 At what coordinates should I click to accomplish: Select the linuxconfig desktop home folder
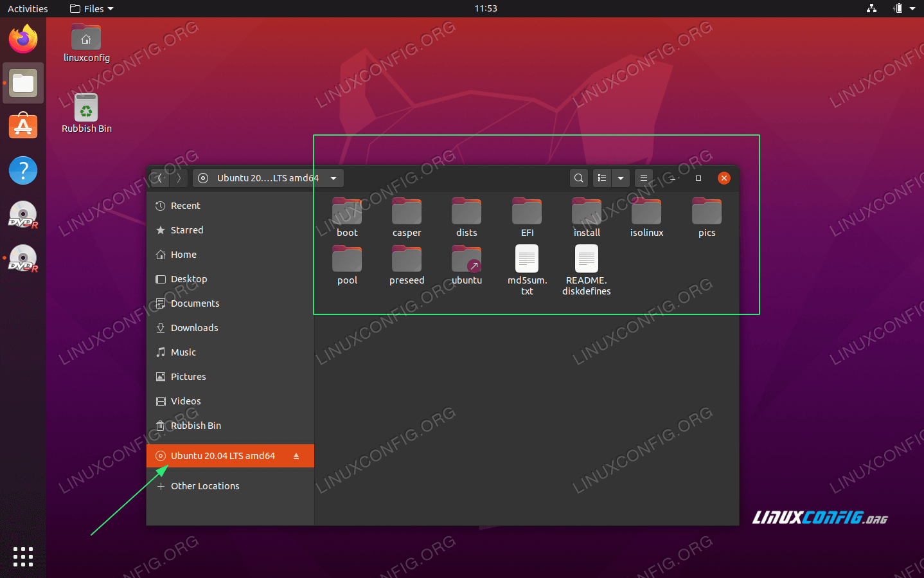[86, 43]
